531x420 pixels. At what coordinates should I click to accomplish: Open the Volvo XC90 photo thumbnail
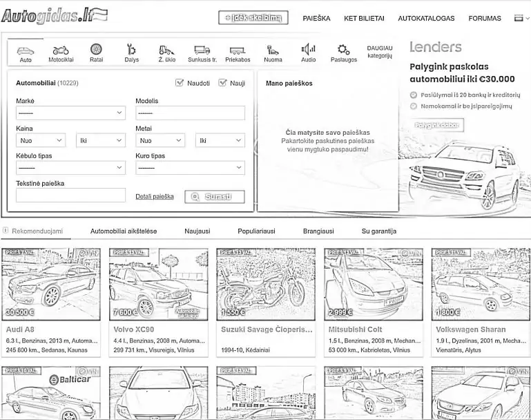[159, 284]
